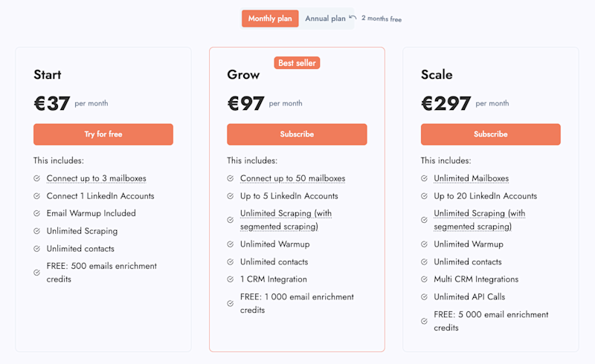Click the 2 months free label

(382, 19)
